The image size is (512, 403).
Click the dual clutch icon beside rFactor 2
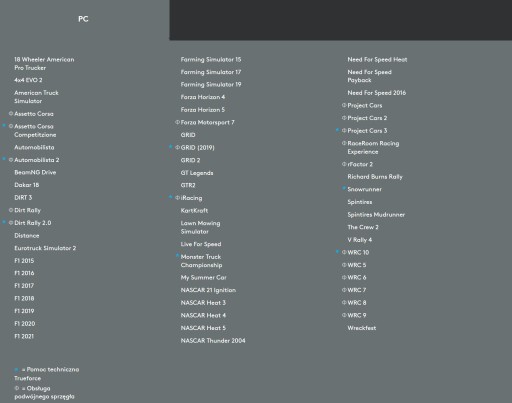344,164
